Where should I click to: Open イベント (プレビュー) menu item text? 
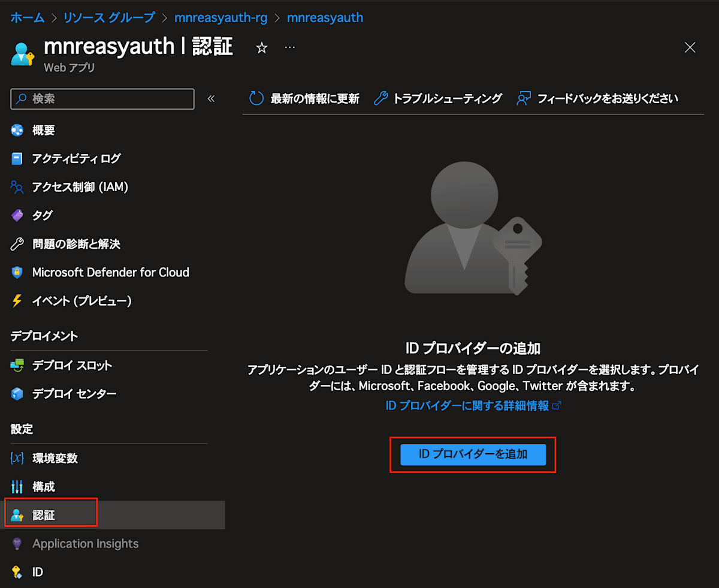[x=81, y=301]
